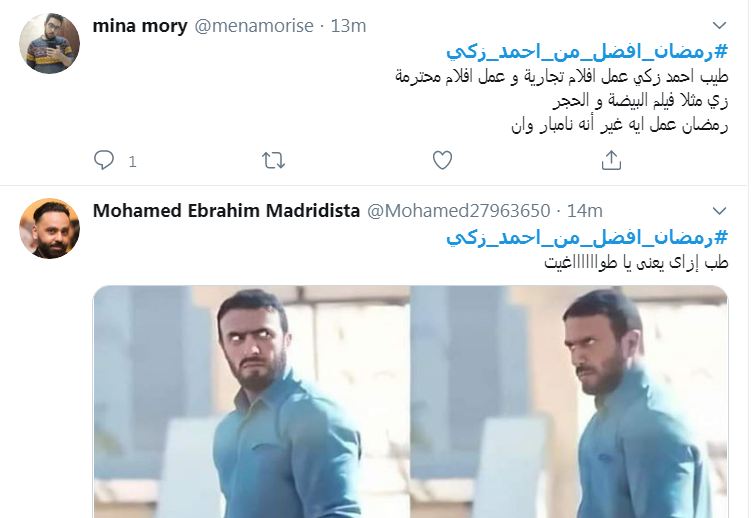This screenshot has height=518, width=751.
Task: Open the mina mory display name
Action: (x=140, y=26)
